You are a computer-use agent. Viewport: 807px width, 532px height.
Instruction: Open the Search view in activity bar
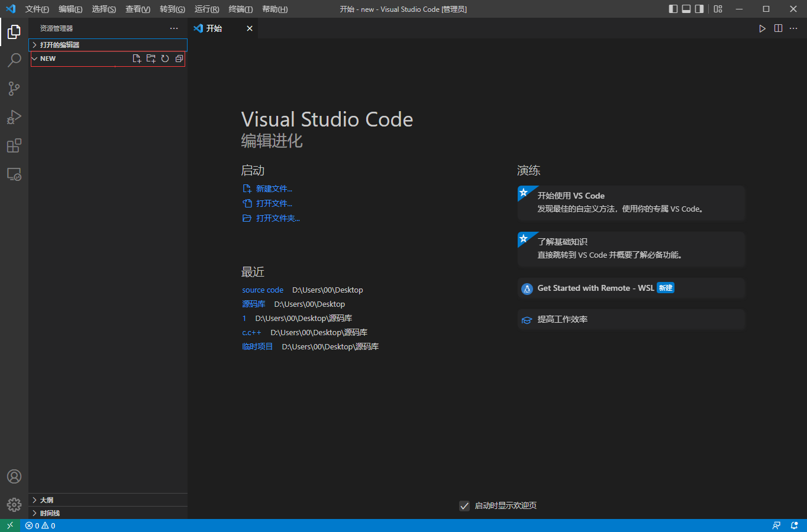tap(14, 60)
